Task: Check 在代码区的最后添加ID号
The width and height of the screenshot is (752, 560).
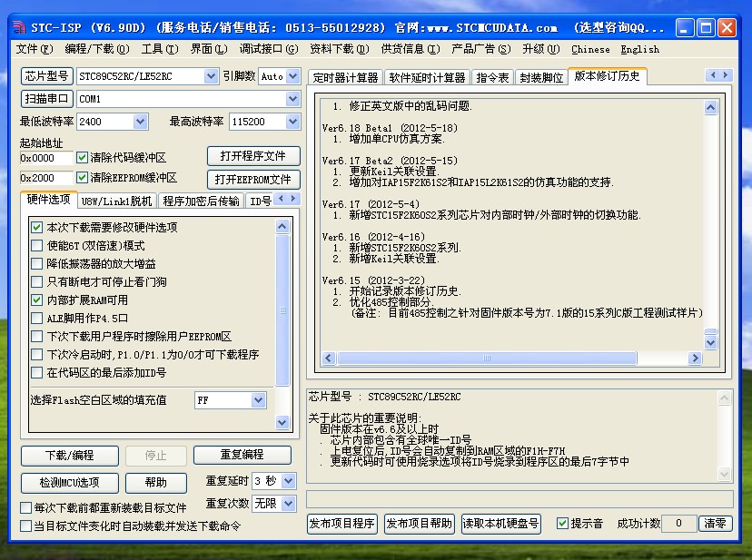Action: (37, 372)
